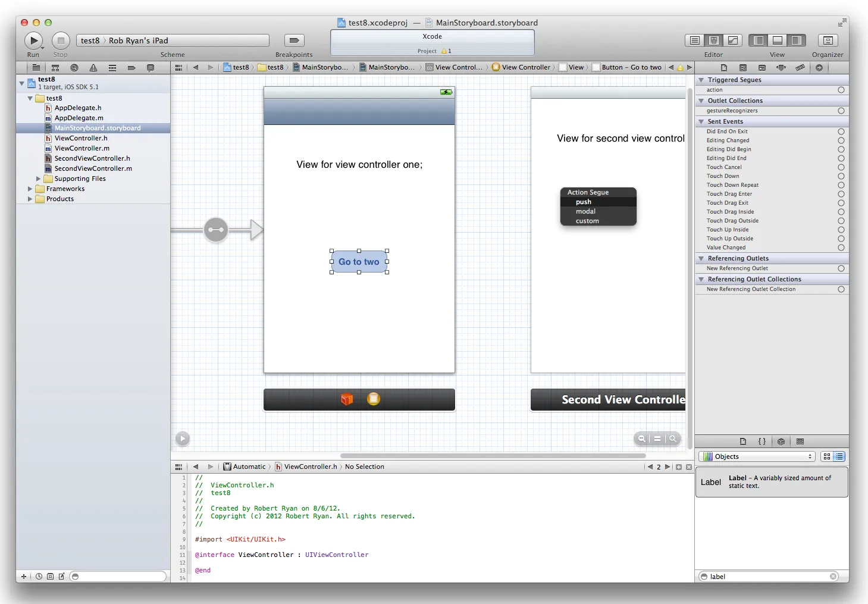This screenshot has width=868, height=604.
Task: Collapse the test8 project root
Action: click(x=22, y=83)
